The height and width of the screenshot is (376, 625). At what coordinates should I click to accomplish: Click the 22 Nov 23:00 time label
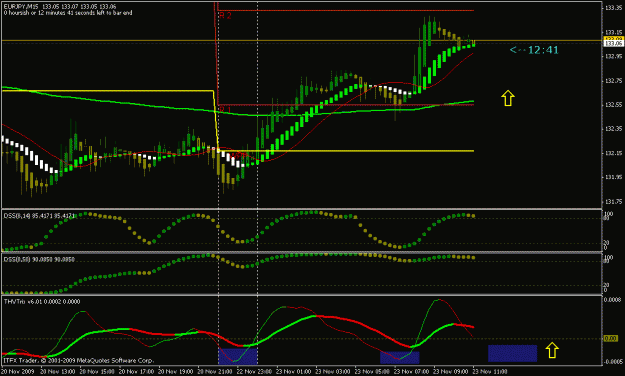click(254, 372)
